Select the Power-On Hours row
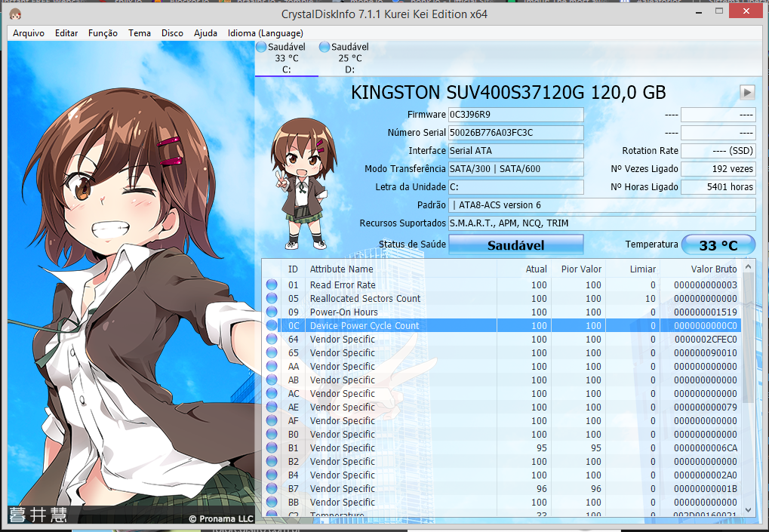This screenshot has height=532, width=769. click(502, 312)
